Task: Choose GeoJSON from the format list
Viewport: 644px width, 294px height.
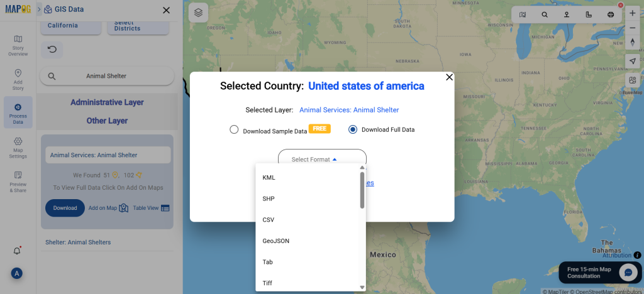Action: (x=276, y=241)
